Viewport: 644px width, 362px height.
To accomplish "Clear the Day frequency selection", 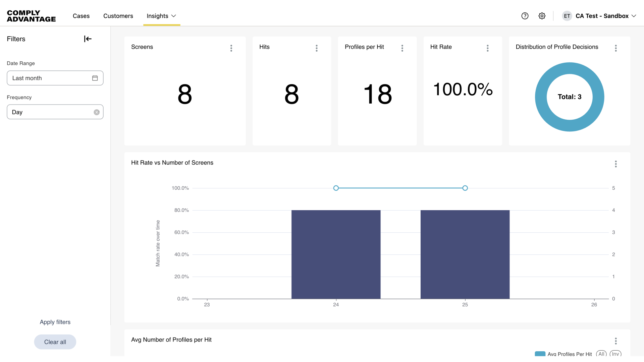I will [x=97, y=112].
